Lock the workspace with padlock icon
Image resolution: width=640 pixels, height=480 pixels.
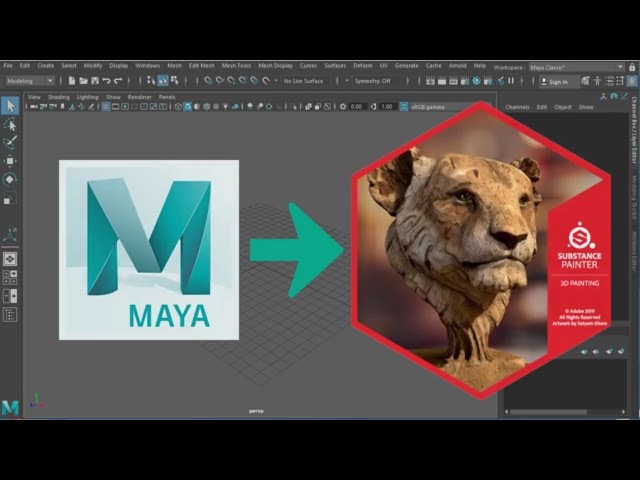(632, 67)
